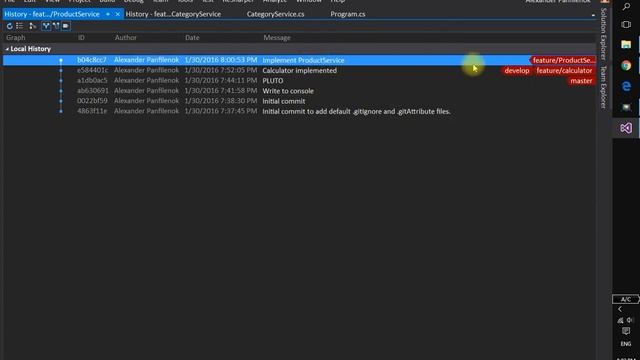Viewport: 640px width, 360px height.
Task: Toggle show remote branches button
Action: 56,26
